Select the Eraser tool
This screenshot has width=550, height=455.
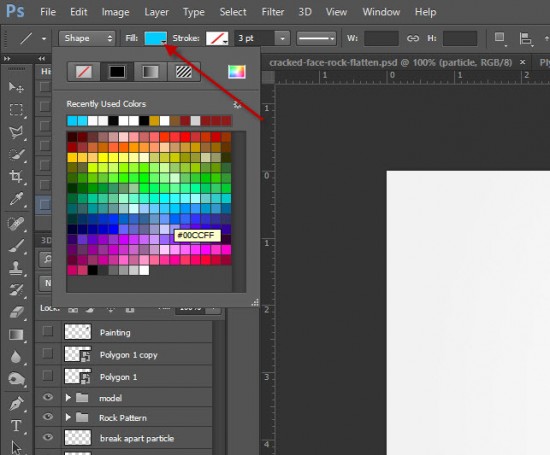click(x=16, y=312)
